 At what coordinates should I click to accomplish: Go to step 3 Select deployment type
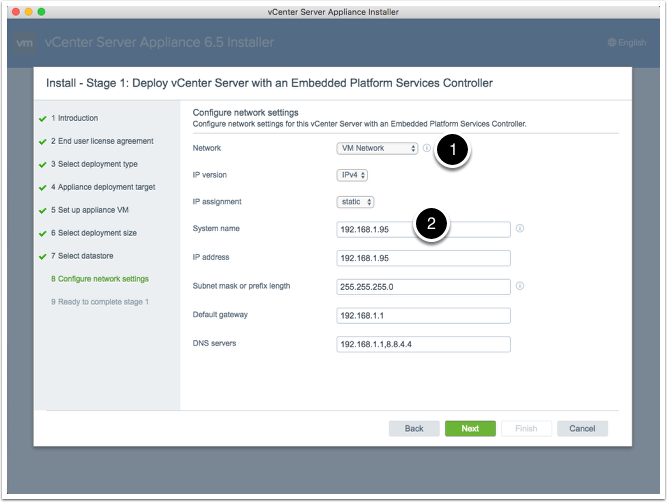coord(94,164)
